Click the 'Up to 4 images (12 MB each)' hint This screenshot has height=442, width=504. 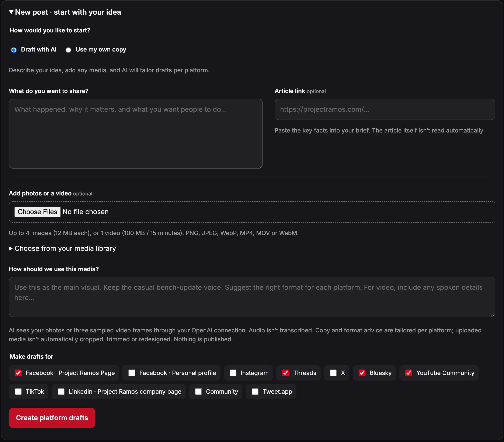[154, 233]
